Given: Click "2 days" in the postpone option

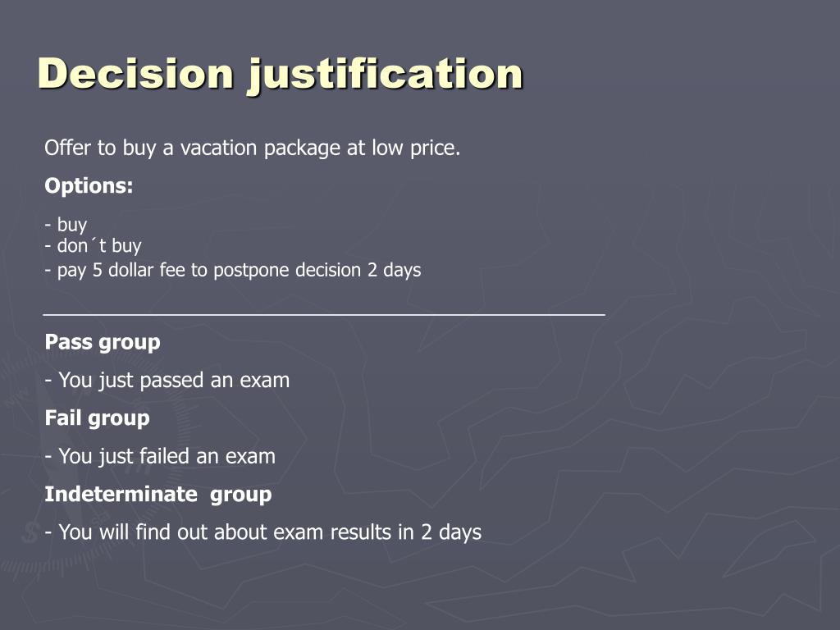Looking at the screenshot, I should (x=394, y=270).
